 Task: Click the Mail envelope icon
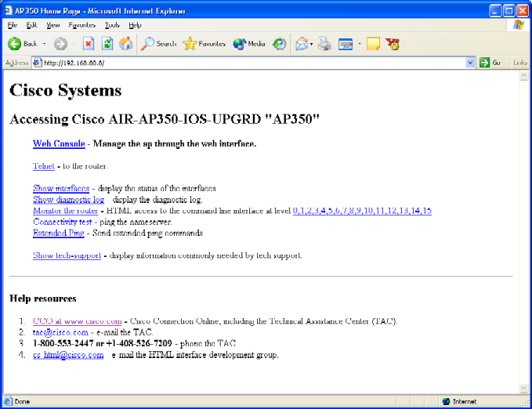click(x=302, y=44)
